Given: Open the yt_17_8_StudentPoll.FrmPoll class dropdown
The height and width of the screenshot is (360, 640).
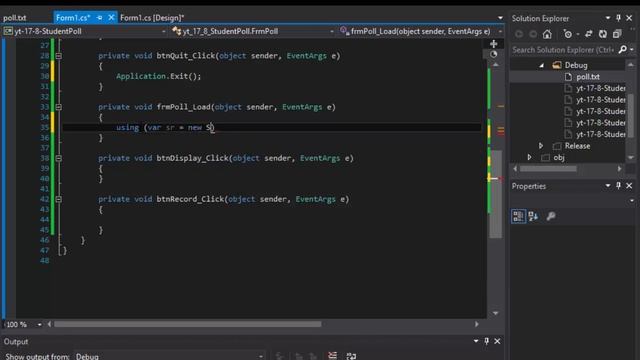Looking at the screenshot, I should 331,31.
